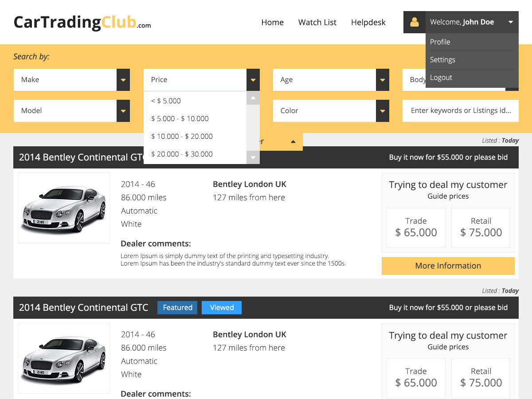Click the first Bentley car thumbnail

(x=64, y=208)
